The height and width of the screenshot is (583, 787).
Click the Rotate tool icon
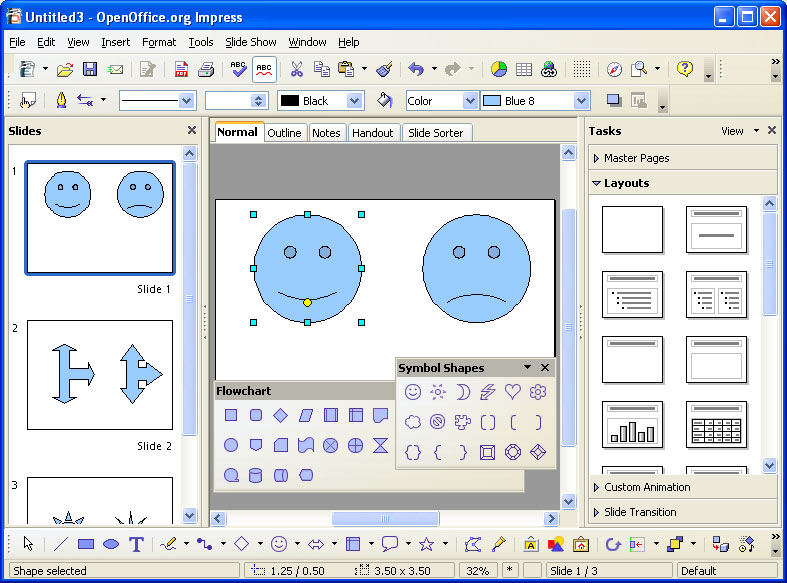pos(613,544)
